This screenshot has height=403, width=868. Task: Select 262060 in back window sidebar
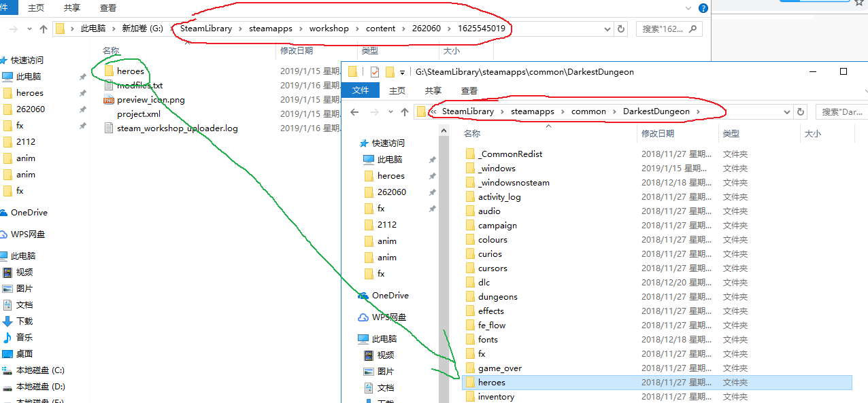click(x=31, y=109)
